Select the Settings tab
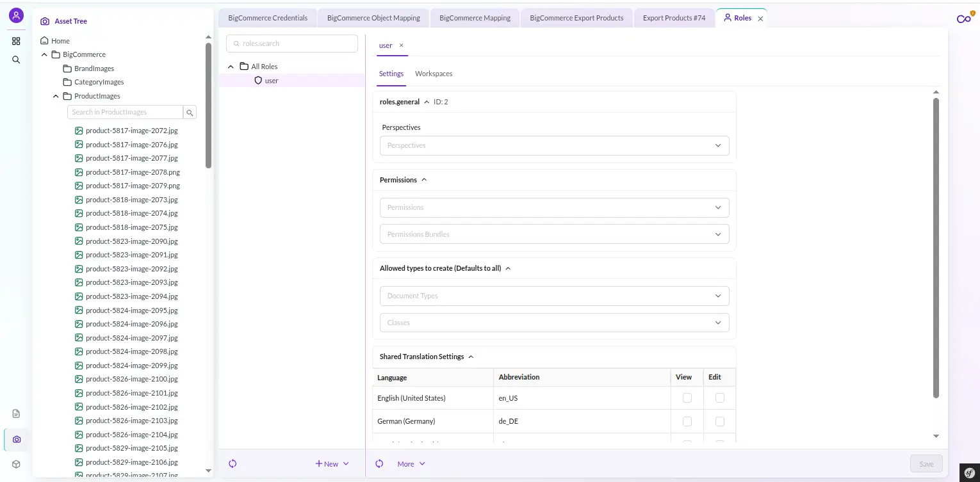The width and height of the screenshot is (980, 482). point(391,74)
